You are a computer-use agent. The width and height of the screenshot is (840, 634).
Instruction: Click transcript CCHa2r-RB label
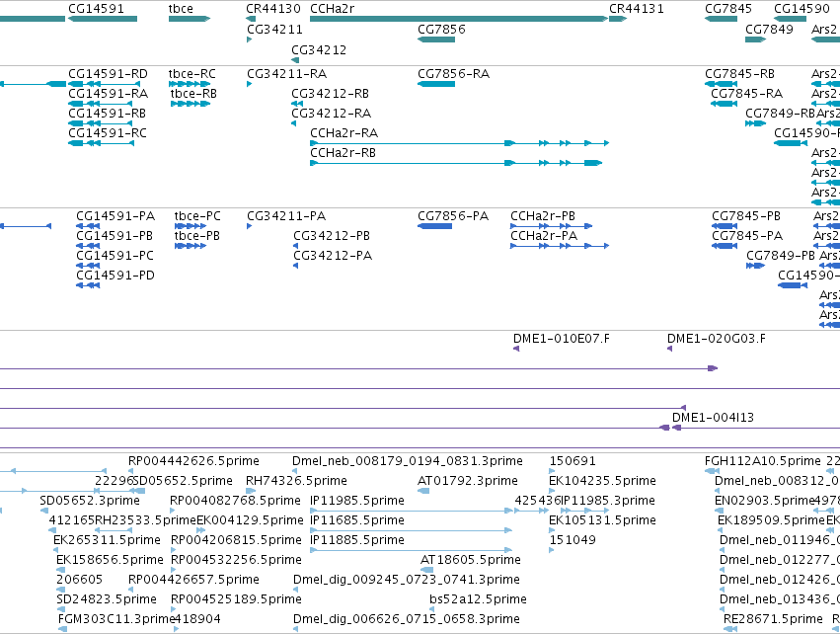coord(343,153)
